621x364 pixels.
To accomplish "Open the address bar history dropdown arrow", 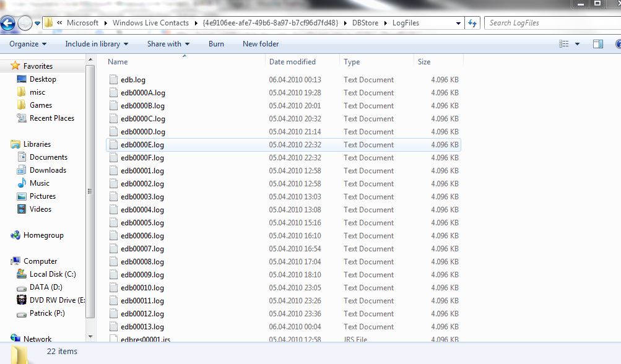I will pyautogui.click(x=458, y=23).
